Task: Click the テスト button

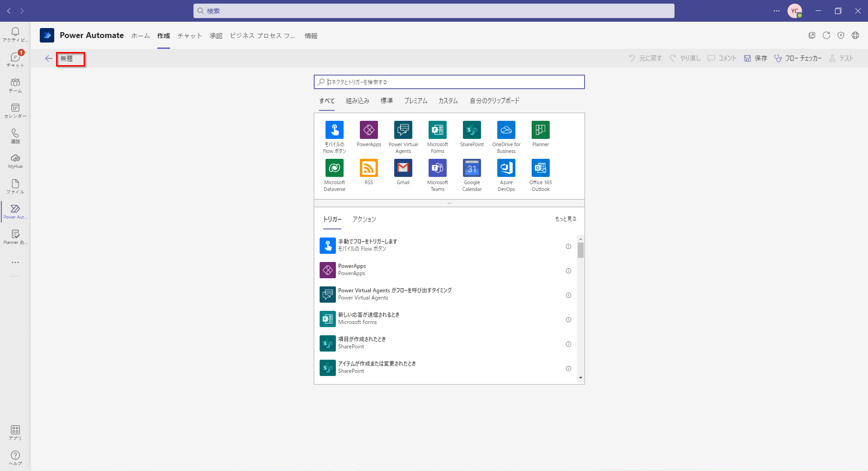Action: (x=841, y=58)
